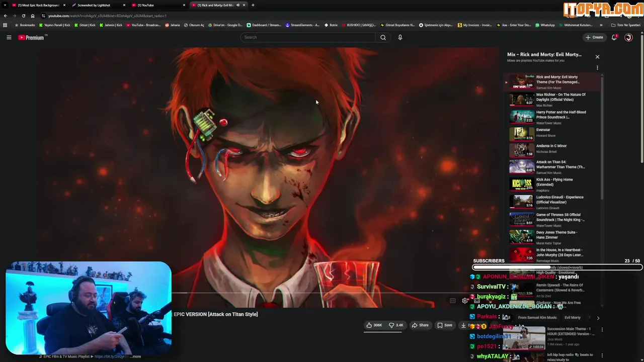Play Andante in C Minor
Viewport: 644px width, 362px height.
click(x=552, y=149)
